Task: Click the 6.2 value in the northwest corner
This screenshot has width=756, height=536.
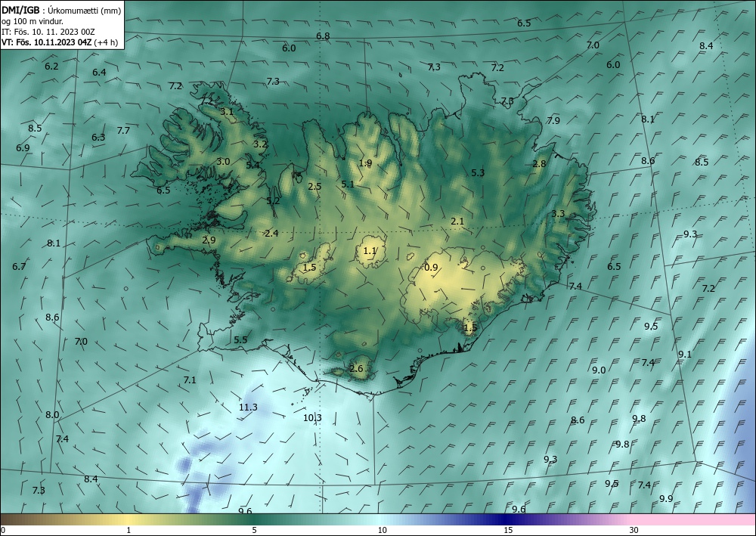Action: pos(51,67)
